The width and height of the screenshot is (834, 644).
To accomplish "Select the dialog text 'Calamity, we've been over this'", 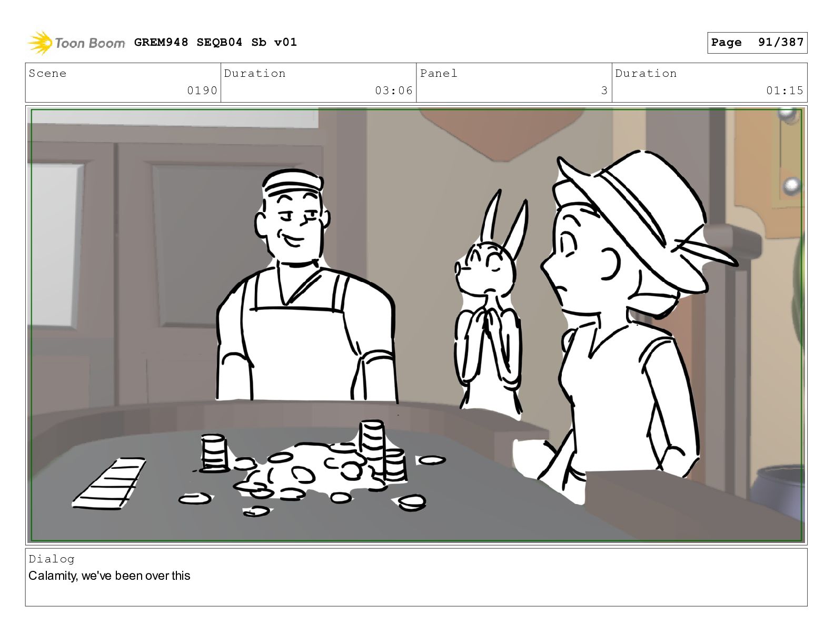I will coord(110,576).
